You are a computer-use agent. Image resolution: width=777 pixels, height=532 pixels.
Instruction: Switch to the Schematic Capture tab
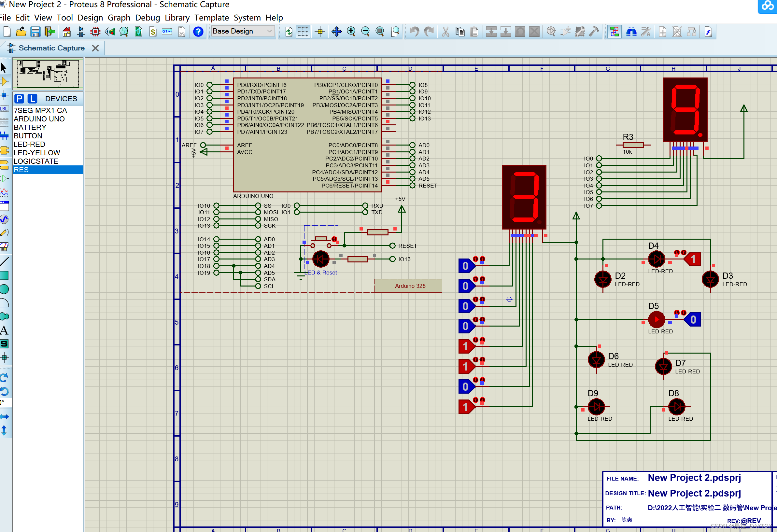(51, 48)
